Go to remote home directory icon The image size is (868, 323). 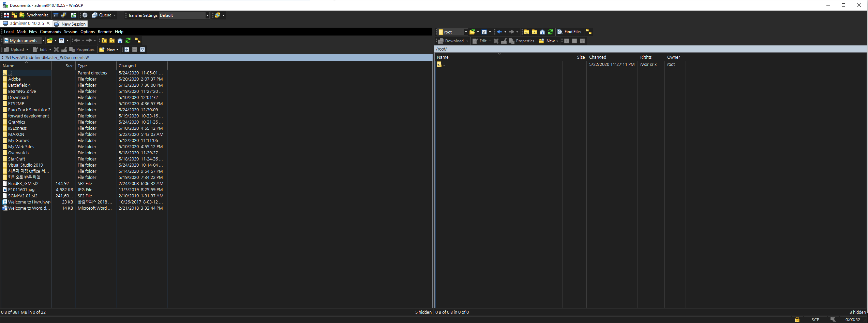pyautogui.click(x=542, y=32)
